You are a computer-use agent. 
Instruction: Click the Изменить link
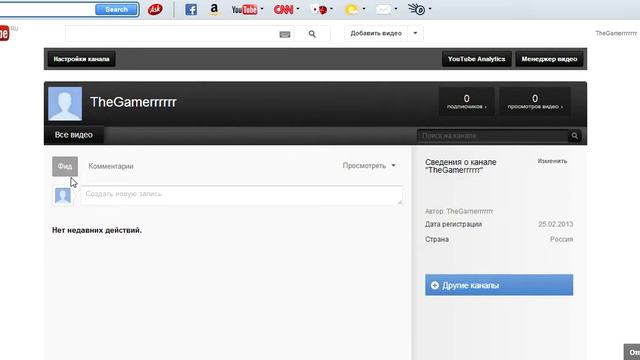click(x=552, y=161)
